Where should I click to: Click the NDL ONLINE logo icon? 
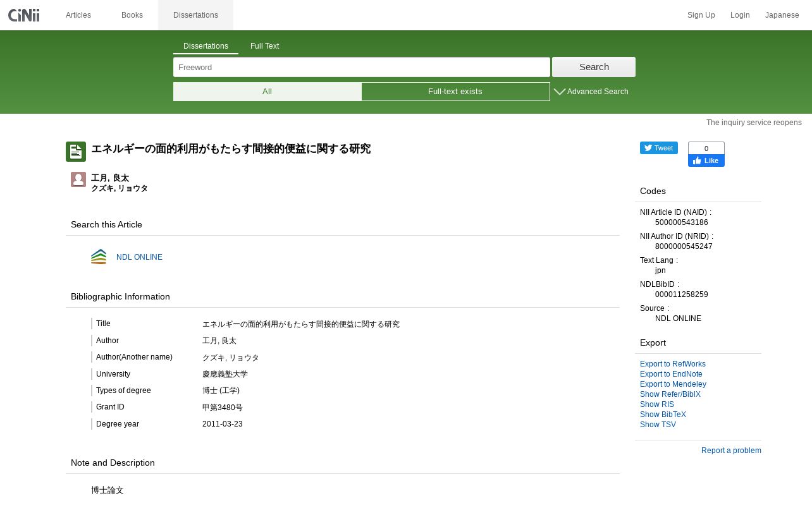(99, 257)
